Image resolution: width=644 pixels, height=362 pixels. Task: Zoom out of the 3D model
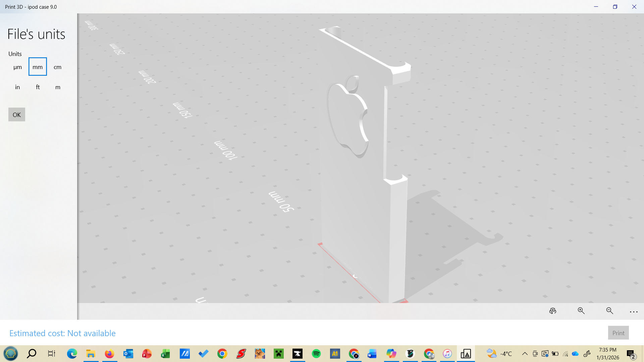[x=610, y=311]
